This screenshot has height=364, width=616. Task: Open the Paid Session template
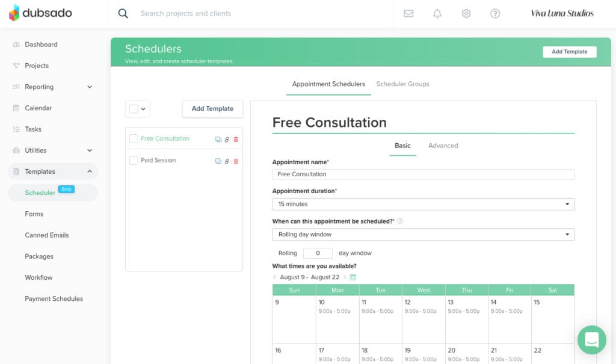(x=158, y=160)
